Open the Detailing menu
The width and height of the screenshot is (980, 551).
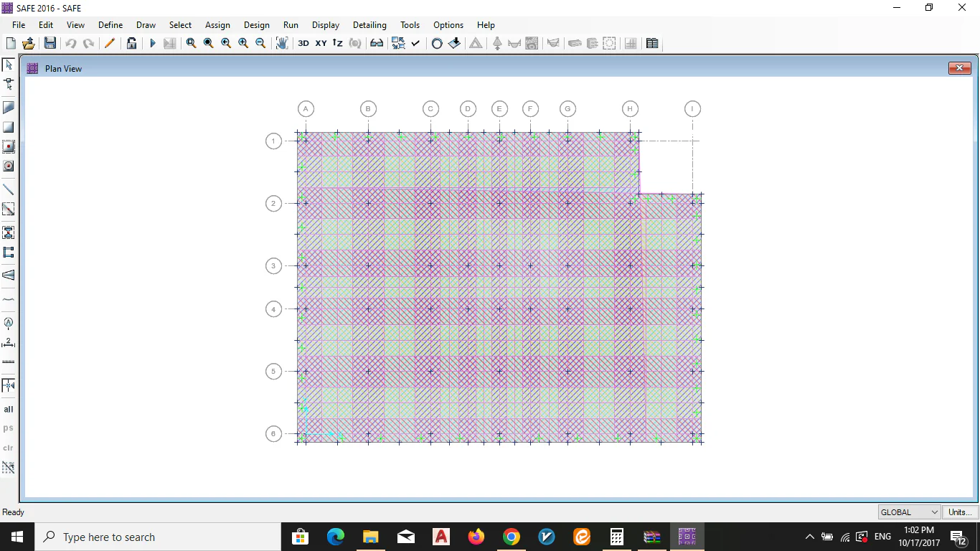(x=369, y=25)
